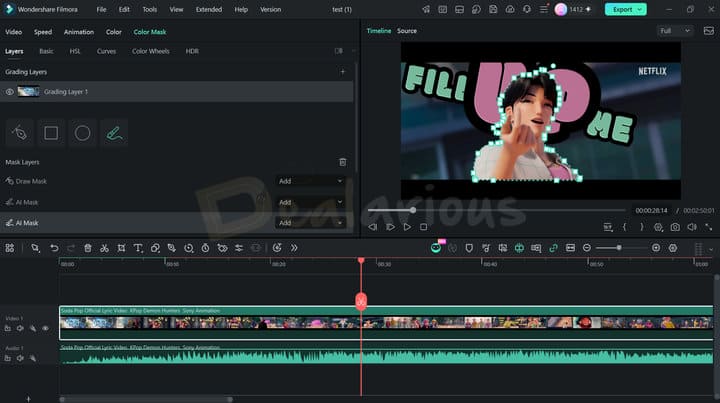Select the circle mask shape
Screen dimensions: 720x403
(83, 133)
